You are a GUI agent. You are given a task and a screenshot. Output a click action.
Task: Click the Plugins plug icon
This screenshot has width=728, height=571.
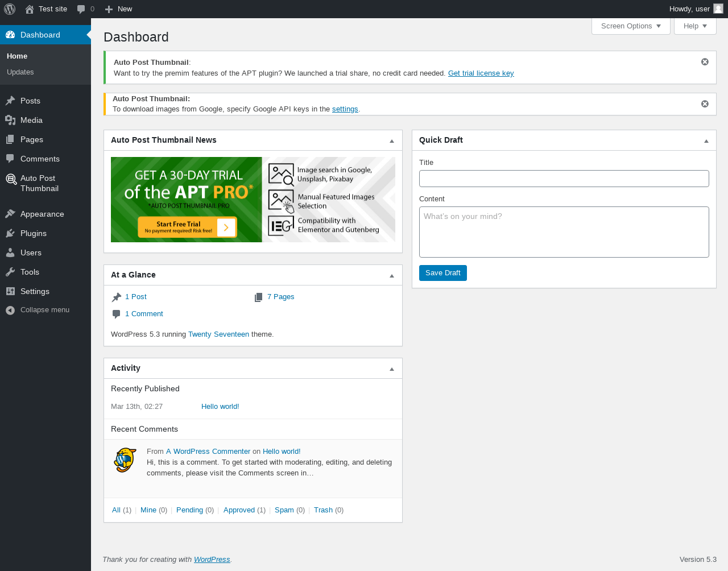(x=10, y=233)
